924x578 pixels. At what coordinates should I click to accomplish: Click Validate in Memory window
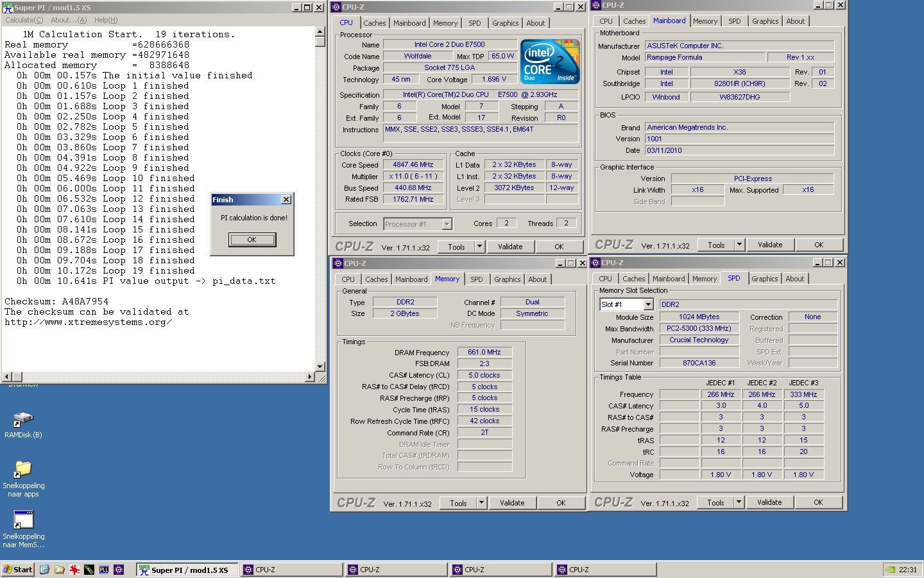512,503
